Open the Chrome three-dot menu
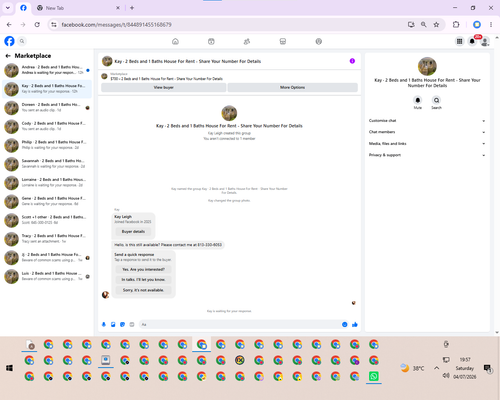Screen dimensions: 500x400 tap(491, 25)
